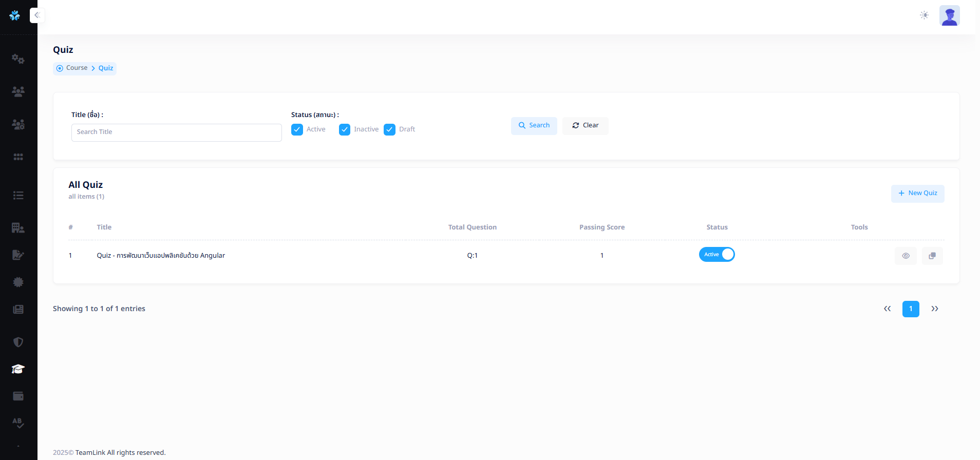This screenshot has height=460, width=980.
Task: Go to the next page arrows
Action: coord(935,309)
